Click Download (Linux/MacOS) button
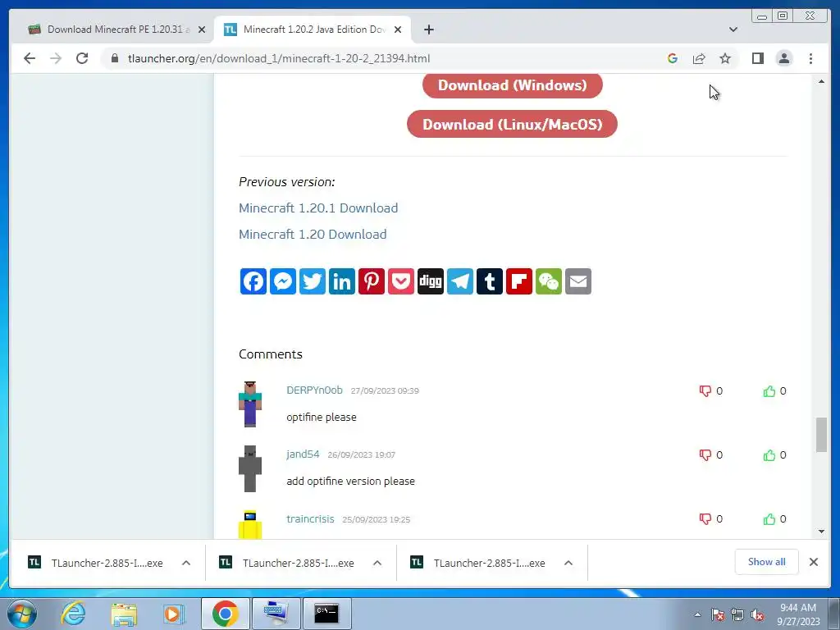This screenshot has width=840, height=630. coord(512,125)
